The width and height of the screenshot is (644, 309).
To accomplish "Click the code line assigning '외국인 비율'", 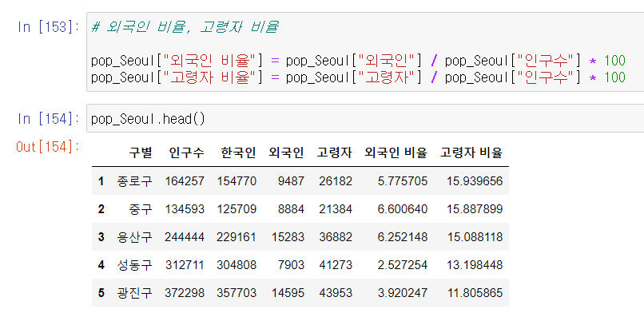I will [358, 61].
